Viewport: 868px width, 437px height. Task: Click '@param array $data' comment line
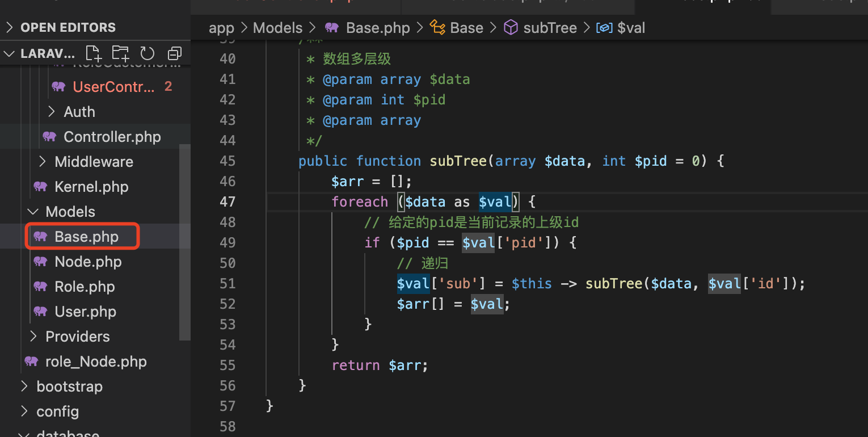click(396, 79)
